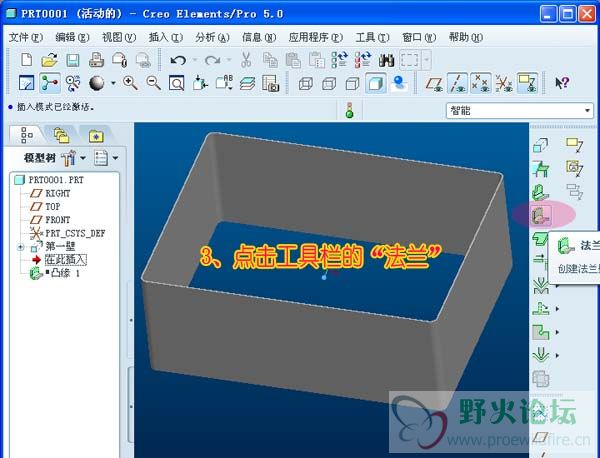Expand the bend tool flyout arrow
This screenshot has width=600, height=458.
[x=557, y=285]
